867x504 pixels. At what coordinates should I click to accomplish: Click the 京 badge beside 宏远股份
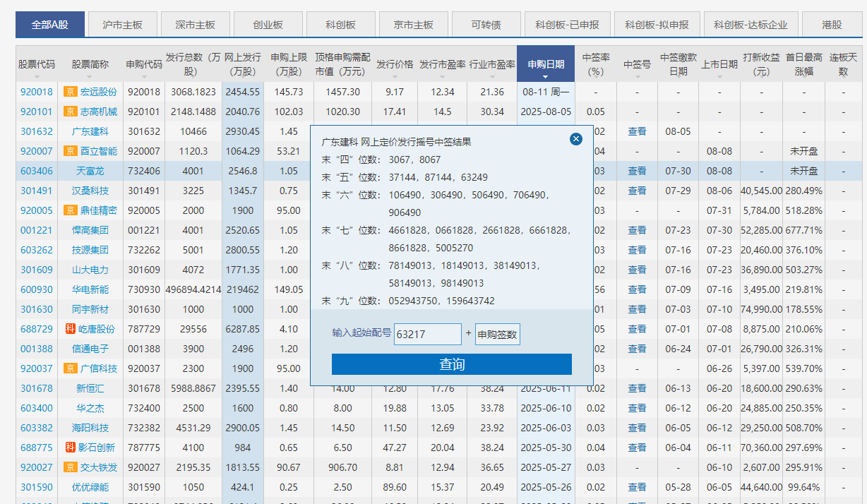[x=69, y=92]
